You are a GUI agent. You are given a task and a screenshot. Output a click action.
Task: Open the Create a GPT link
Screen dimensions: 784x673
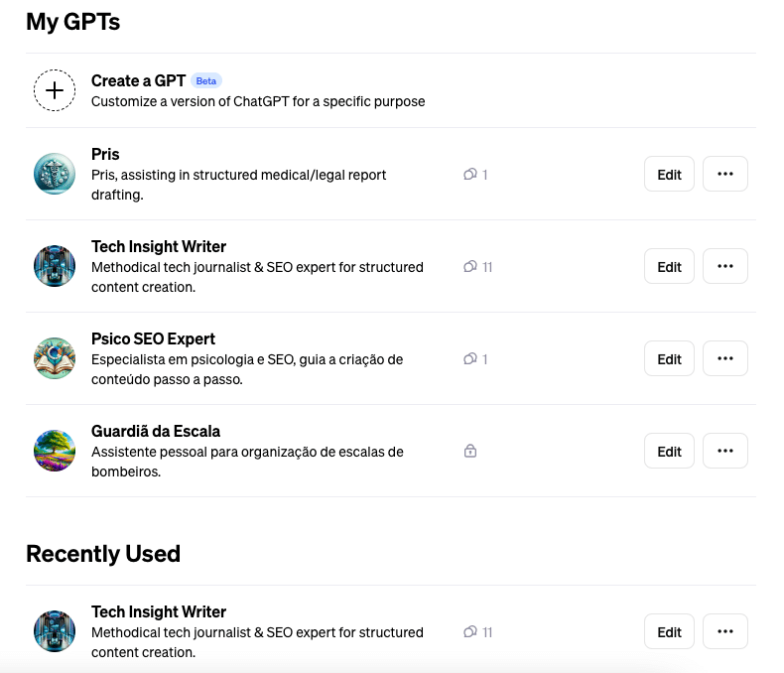[x=138, y=80]
